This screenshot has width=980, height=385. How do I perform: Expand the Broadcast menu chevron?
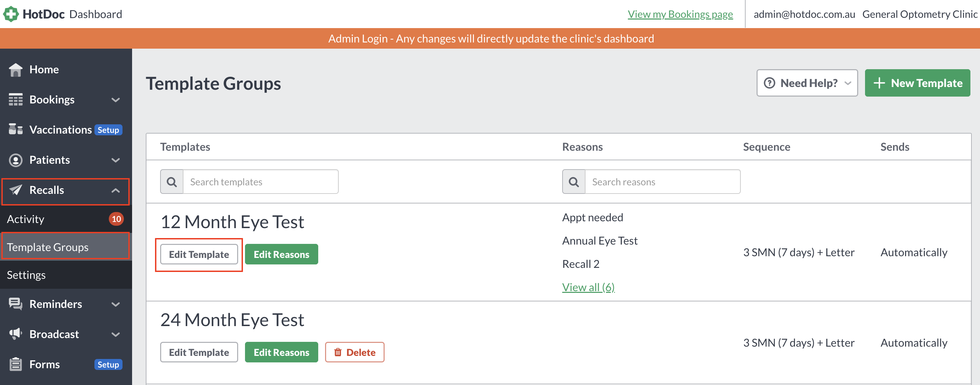click(x=116, y=334)
